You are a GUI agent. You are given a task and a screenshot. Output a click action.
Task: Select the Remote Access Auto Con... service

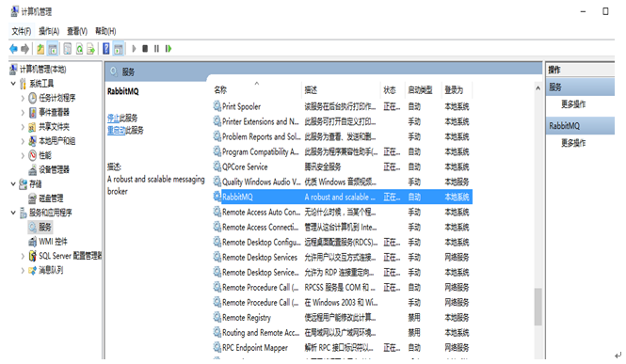(x=261, y=213)
